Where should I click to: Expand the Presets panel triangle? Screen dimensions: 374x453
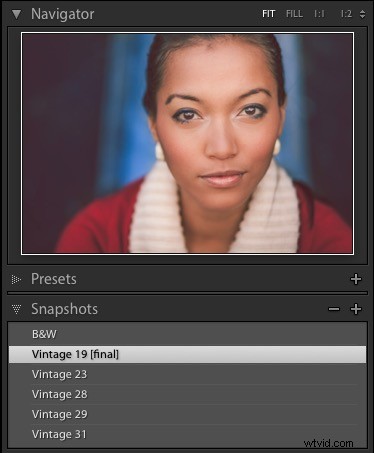coord(16,279)
